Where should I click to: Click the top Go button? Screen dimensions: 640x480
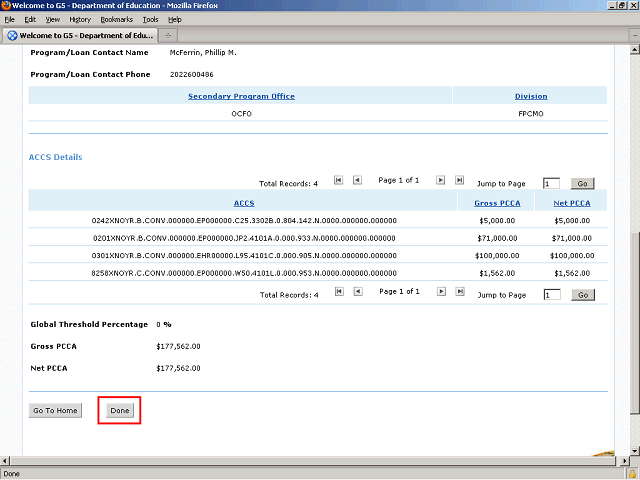coord(582,184)
